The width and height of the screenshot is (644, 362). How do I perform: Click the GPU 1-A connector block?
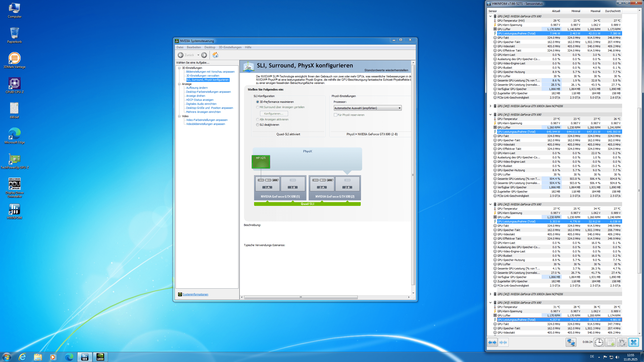[x=267, y=184]
